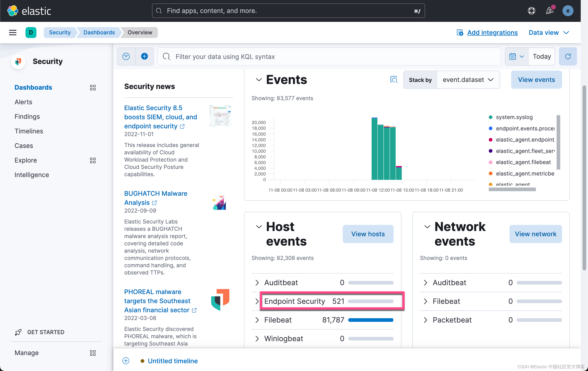Collapse the Network events panel
This screenshot has width=588, height=371.
tap(427, 227)
